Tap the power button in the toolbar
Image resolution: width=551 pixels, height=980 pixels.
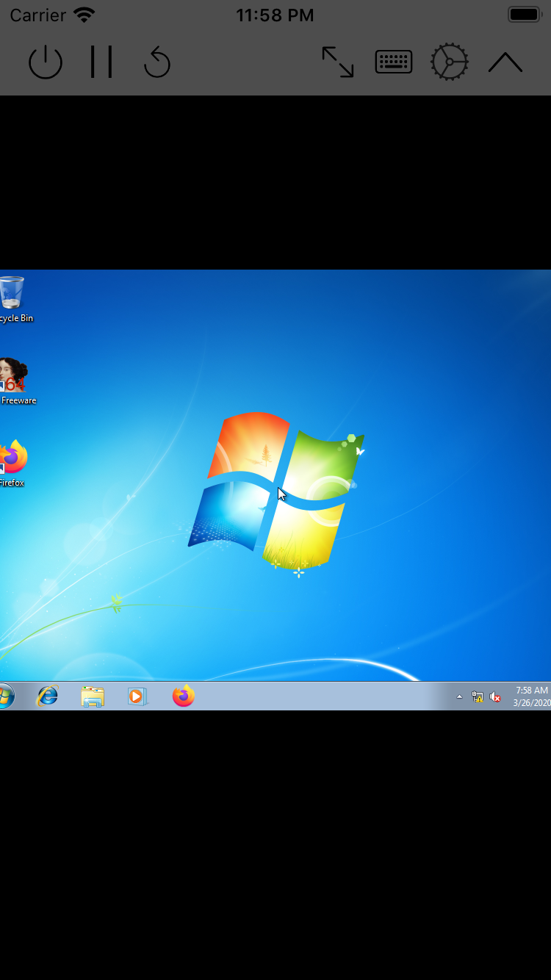click(46, 62)
